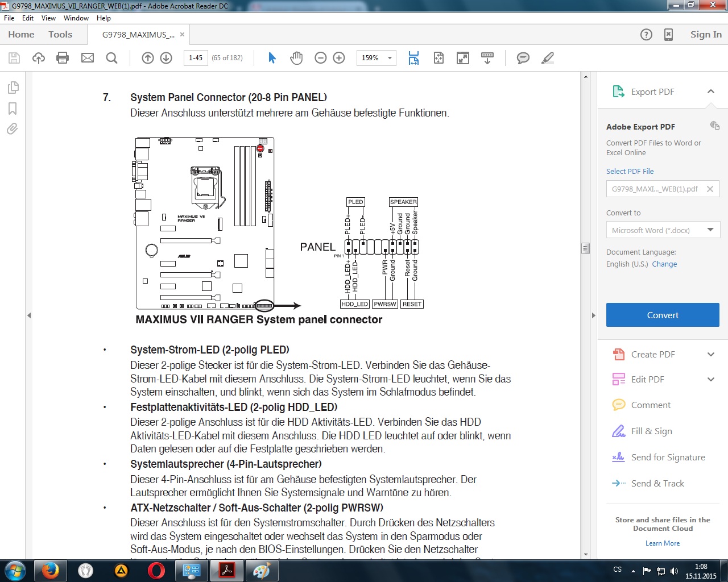728x582 pixels.
Task: Collapse the left navigation pane
Action: (x=29, y=315)
